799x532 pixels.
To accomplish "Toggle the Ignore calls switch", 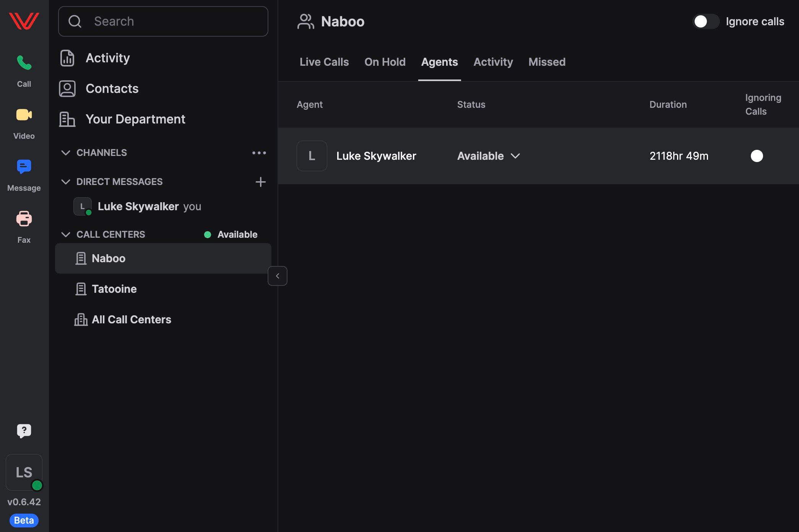I will 706,21.
